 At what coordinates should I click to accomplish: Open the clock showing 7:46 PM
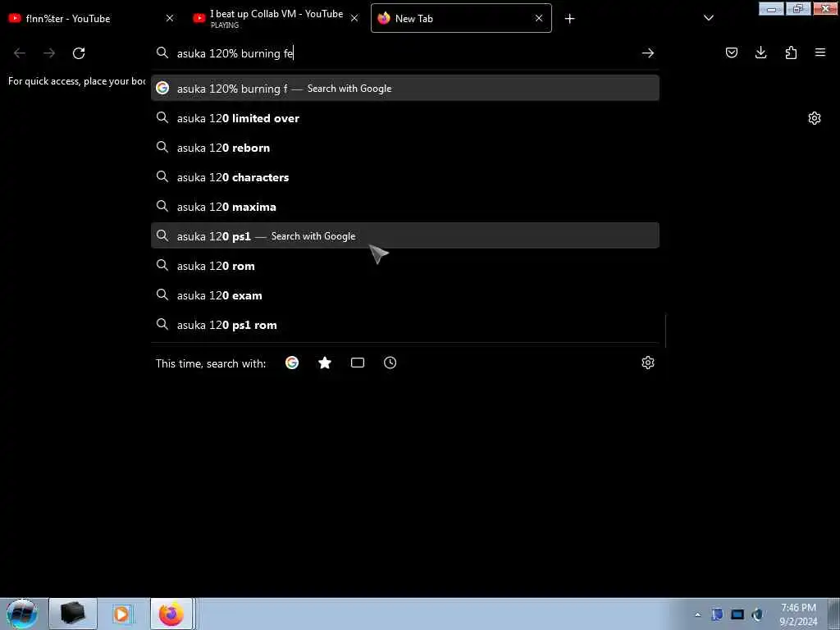coord(798,614)
